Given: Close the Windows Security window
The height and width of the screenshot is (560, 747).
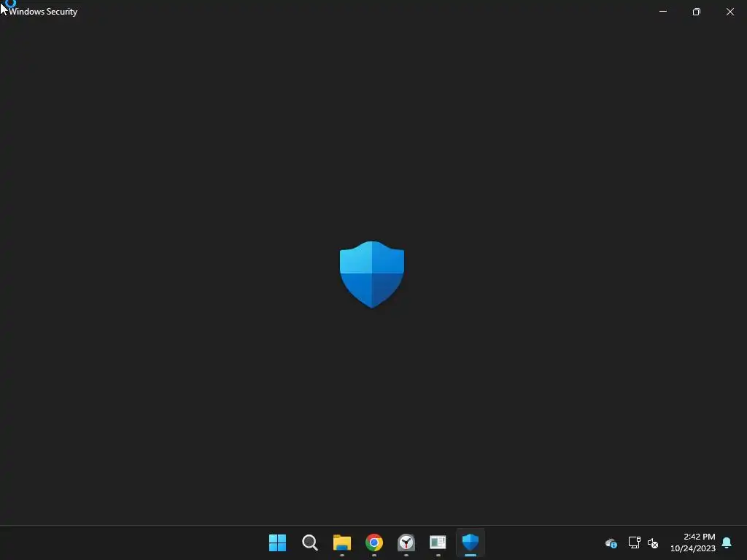Looking at the screenshot, I should (x=729, y=12).
